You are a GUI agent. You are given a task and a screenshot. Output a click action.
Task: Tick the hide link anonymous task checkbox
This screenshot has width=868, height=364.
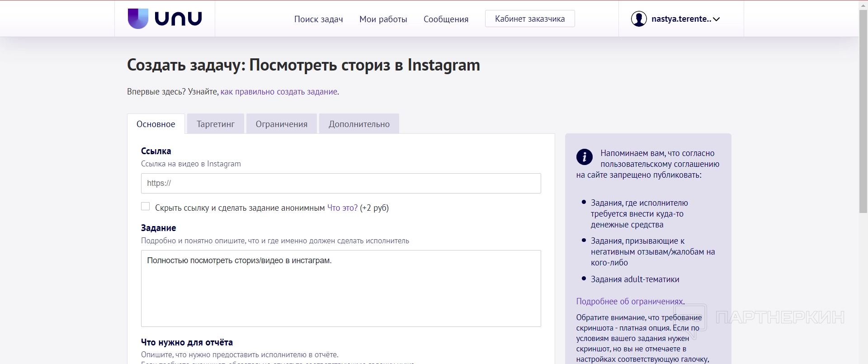tap(146, 207)
